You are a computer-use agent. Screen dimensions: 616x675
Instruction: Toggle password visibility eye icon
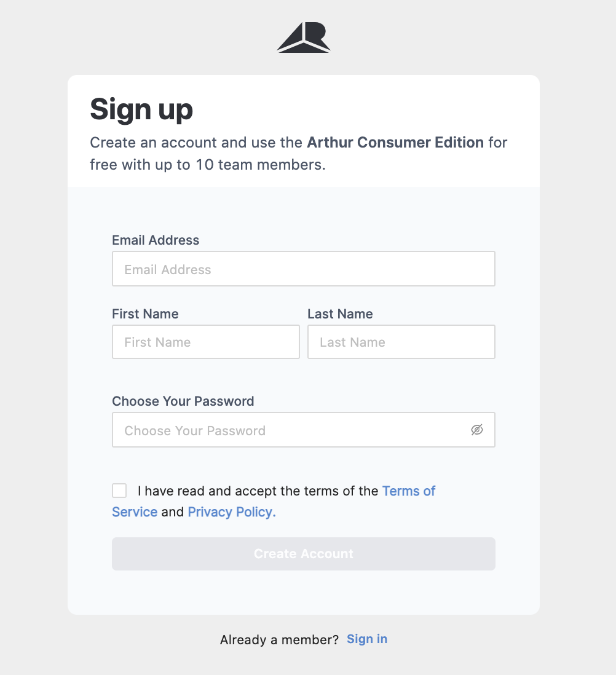477,430
